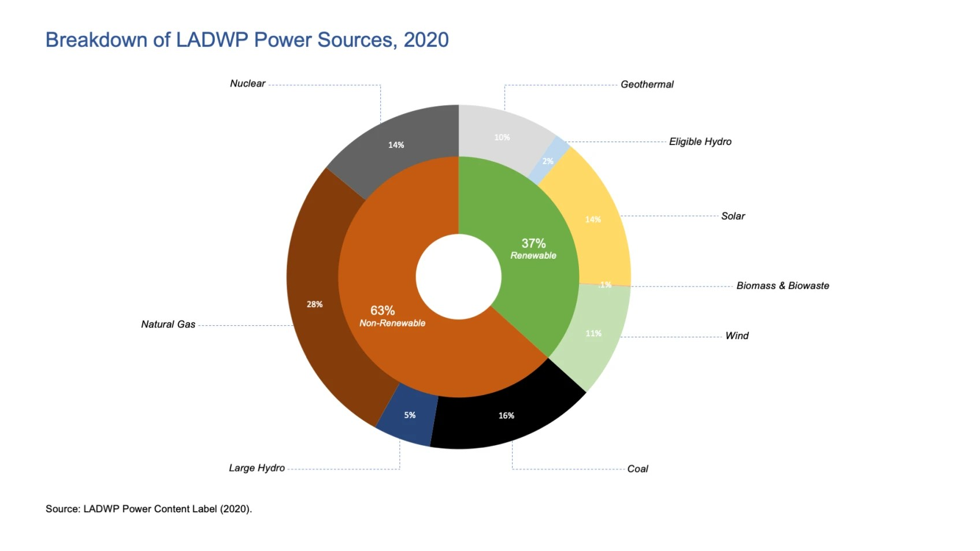Click the chart title 'Breakdown of LADWP Power Sources, 2020'

247,40
